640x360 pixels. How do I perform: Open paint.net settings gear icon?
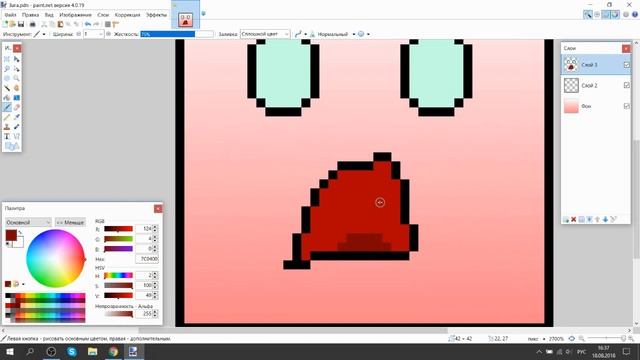coord(626,15)
